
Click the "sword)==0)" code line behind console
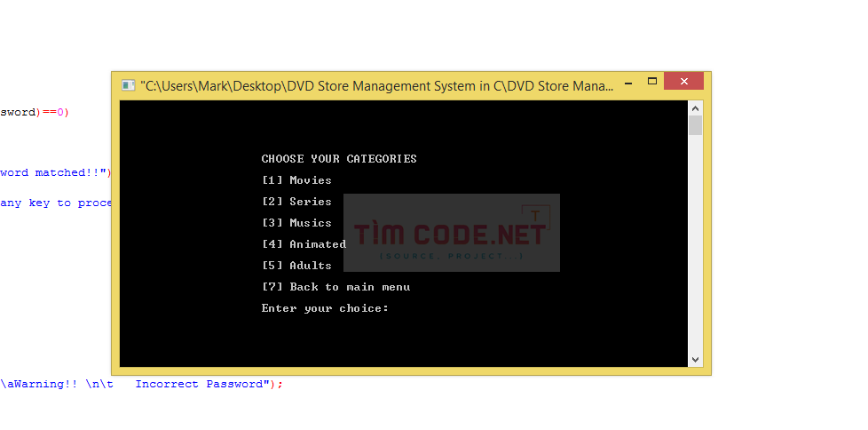click(x=35, y=113)
